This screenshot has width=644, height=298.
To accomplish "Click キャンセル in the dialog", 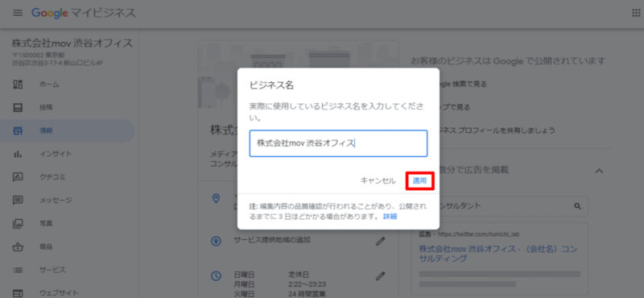I will point(378,181).
